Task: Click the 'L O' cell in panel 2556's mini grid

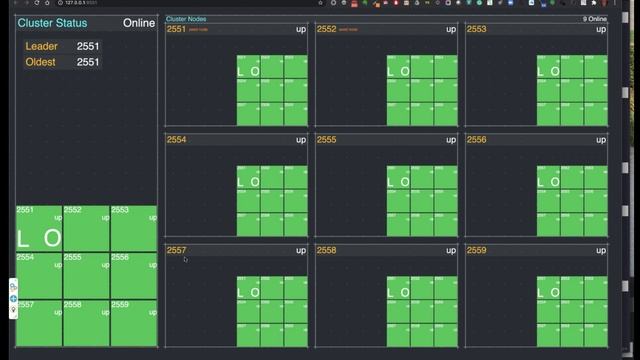Action: point(548,177)
